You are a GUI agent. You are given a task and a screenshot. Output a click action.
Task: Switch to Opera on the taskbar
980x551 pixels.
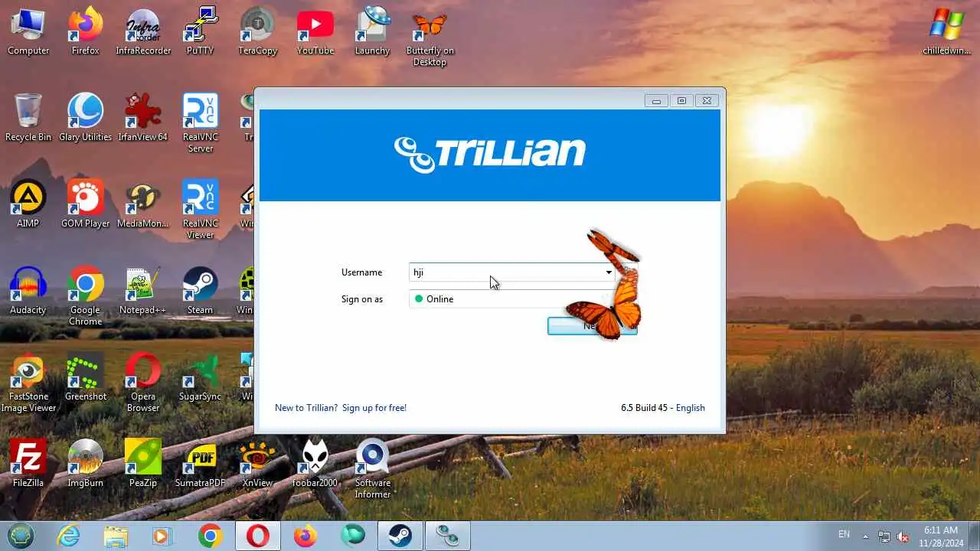258,536
